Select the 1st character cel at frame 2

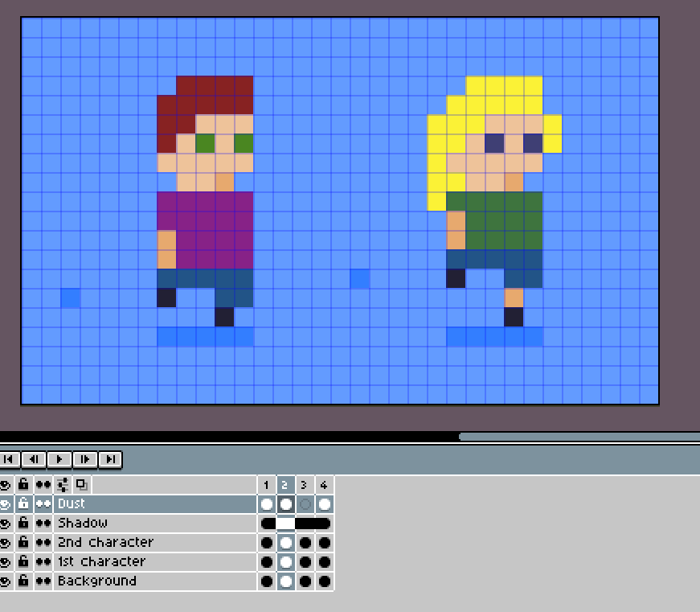(x=286, y=561)
